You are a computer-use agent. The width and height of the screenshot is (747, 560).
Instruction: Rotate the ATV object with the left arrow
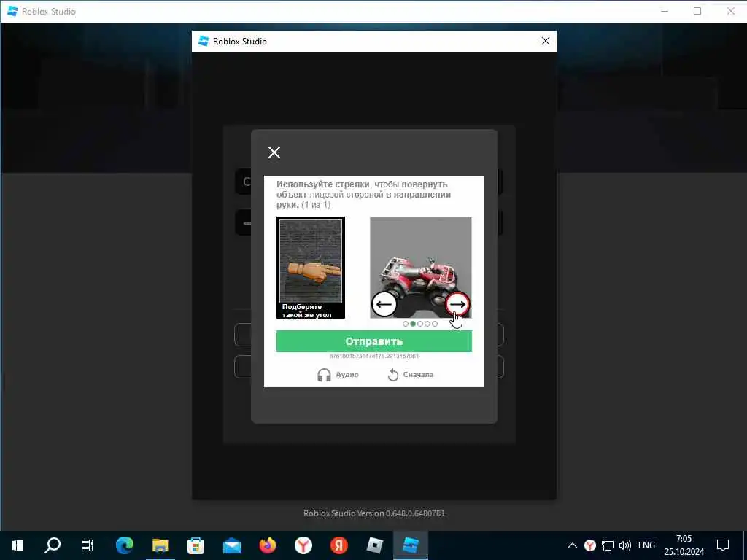click(384, 304)
